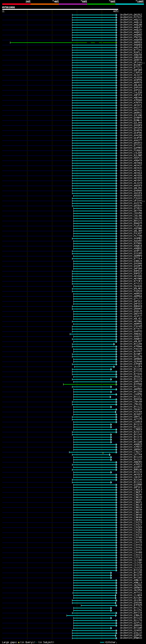Select the label UniRef100_P06378
Image resolution: width=146 pixels, height=644 pixels.
(131, 349)
